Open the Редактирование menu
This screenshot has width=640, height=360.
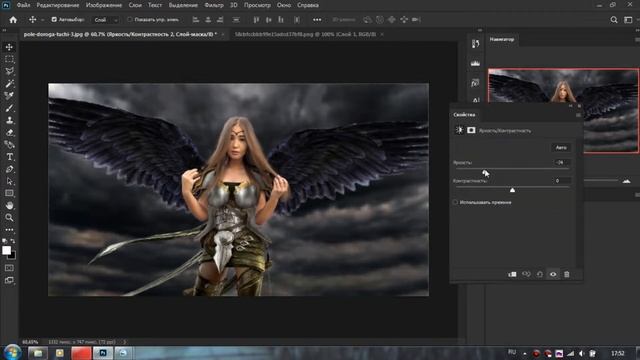(58, 5)
